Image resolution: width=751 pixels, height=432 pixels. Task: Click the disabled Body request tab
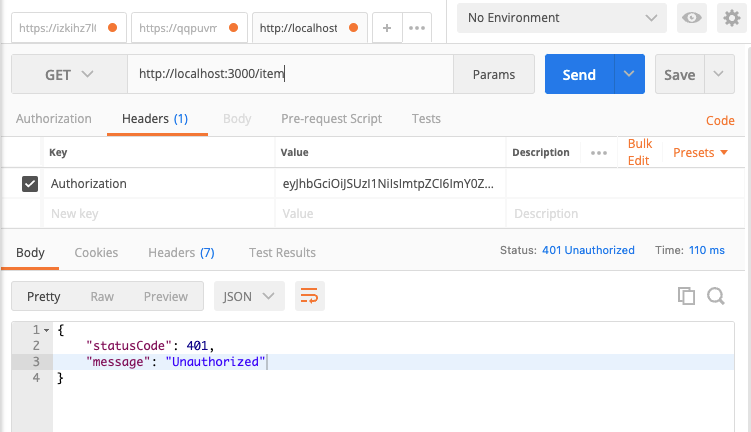tap(237, 119)
